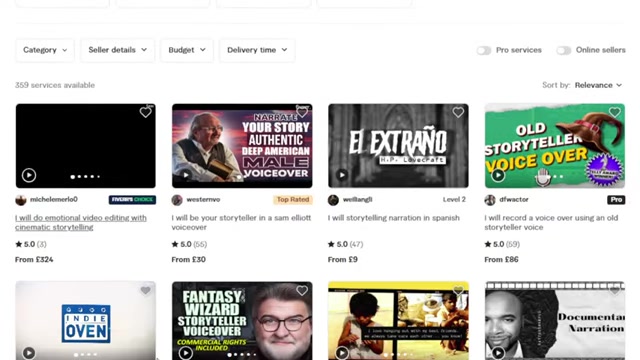
Task: Click westernvo seller avatar
Action: 177,200
